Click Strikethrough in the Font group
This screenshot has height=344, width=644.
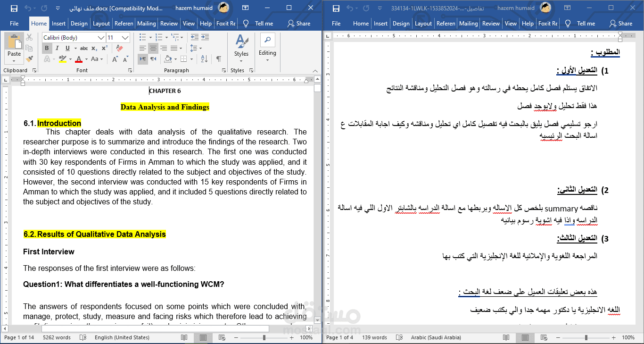(84, 48)
